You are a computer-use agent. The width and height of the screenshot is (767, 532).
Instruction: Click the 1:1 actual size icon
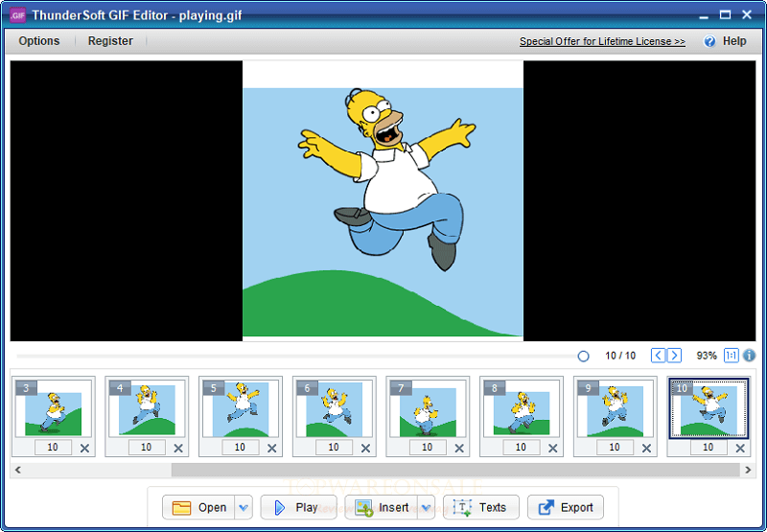coord(731,356)
